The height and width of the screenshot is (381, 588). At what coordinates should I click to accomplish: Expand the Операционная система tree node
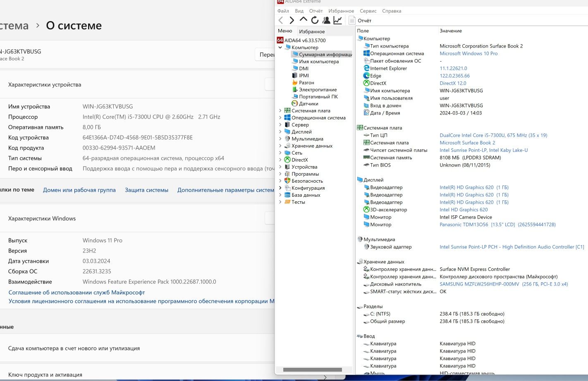pos(280,118)
